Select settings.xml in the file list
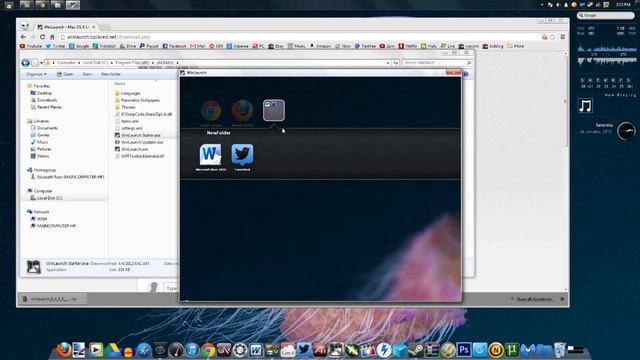Screen dimensions: 640x360 click(x=129, y=128)
